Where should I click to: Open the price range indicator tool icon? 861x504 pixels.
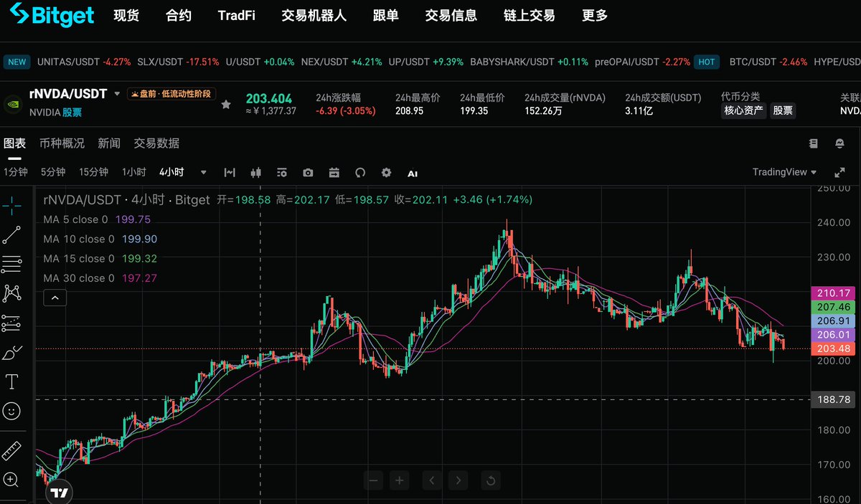tap(230, 173)
